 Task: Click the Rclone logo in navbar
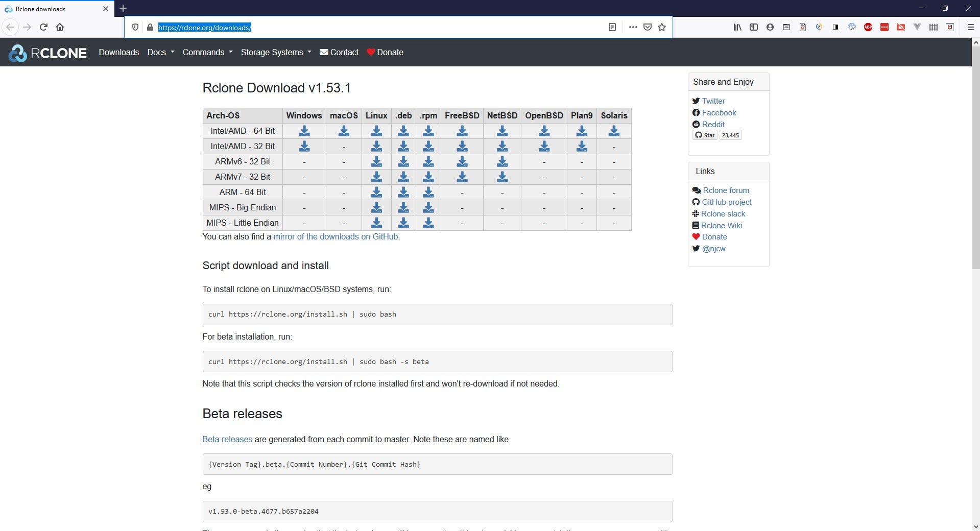47,53
